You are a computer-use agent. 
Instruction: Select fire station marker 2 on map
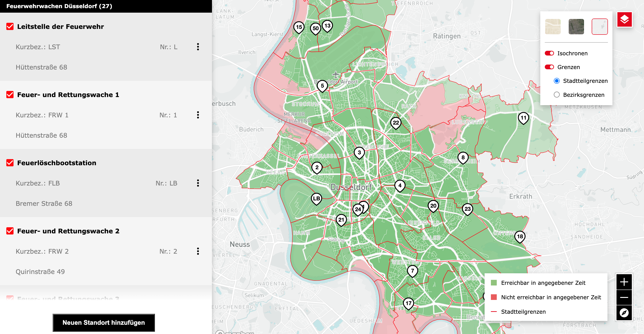[317, 168]
